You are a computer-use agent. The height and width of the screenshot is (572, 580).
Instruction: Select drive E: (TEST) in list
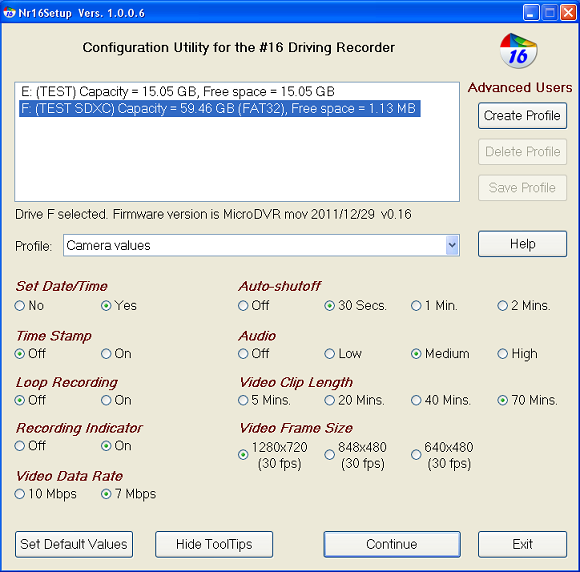178,91
